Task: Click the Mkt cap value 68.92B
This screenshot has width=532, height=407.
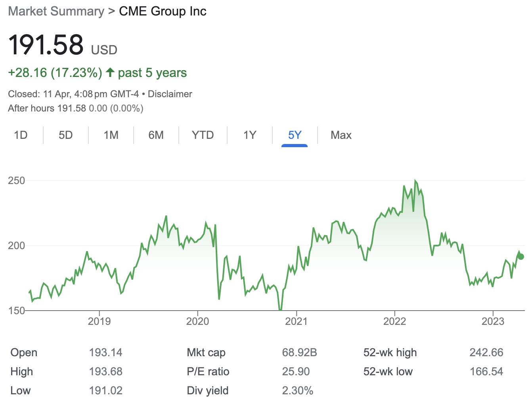Action: 299,353
